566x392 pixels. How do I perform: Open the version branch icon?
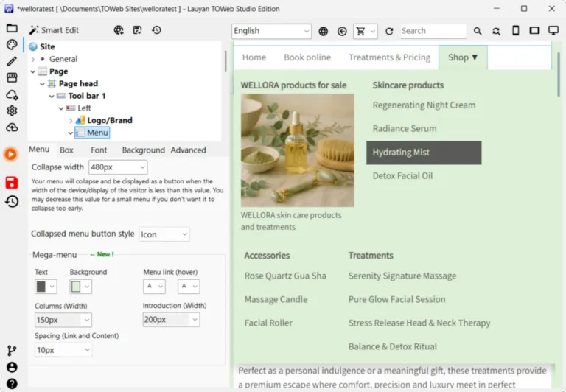(12, 351)
